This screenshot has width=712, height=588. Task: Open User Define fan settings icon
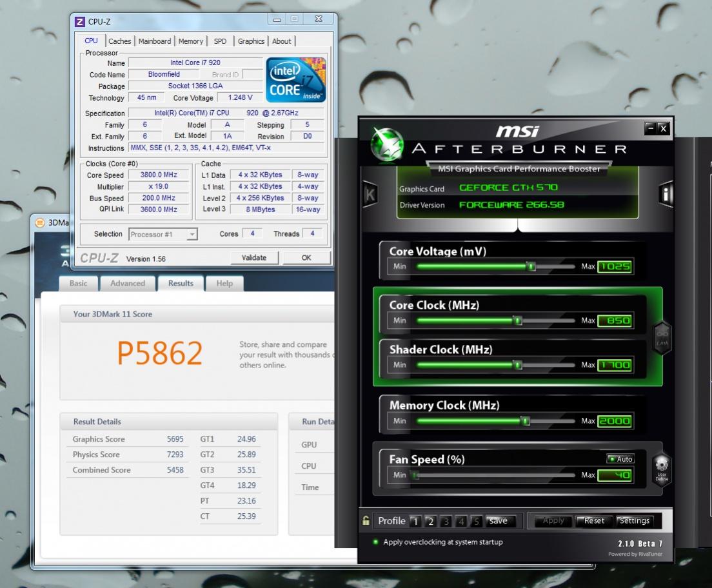pyautogui.click(x=662, y=468)
